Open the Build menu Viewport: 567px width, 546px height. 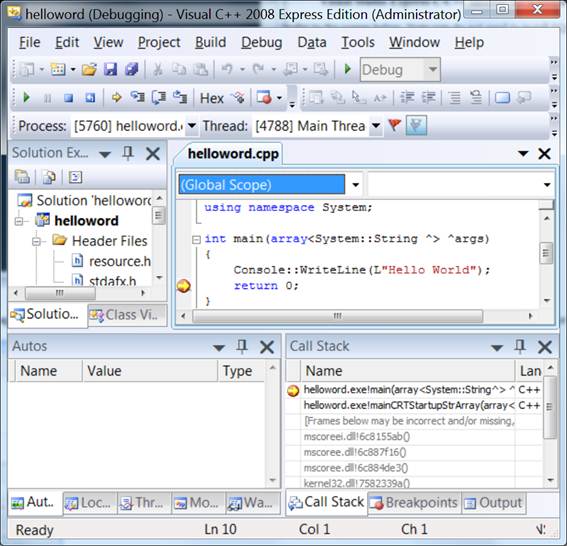pos(210,42)
